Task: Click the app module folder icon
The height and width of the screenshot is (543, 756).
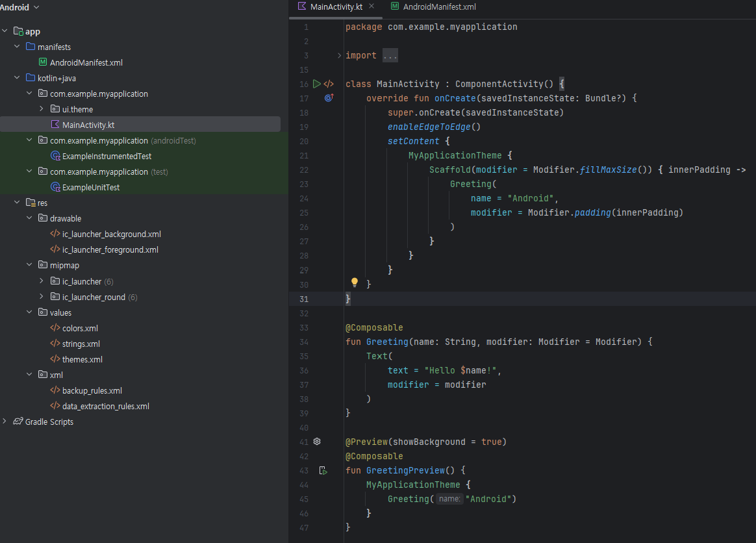Action: tap(18, 31)
